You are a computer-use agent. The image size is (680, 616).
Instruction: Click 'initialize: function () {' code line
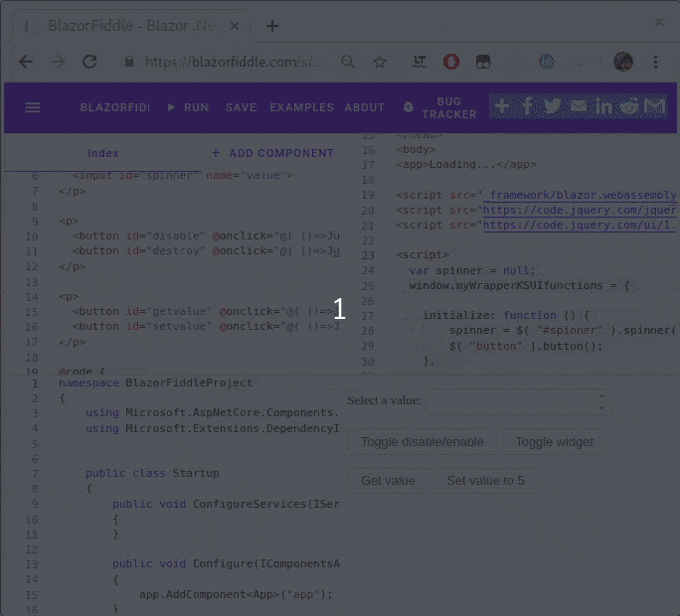pyautogui.click(x=506, y=316)
